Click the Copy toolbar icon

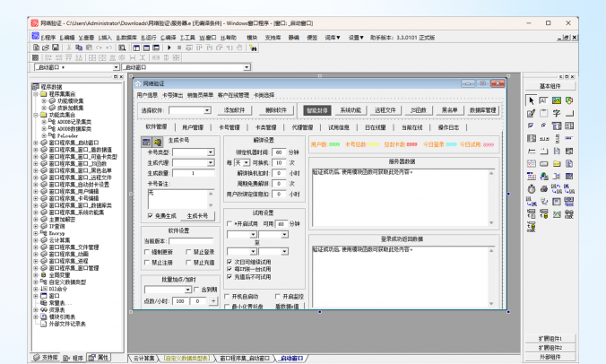[79, 48]
